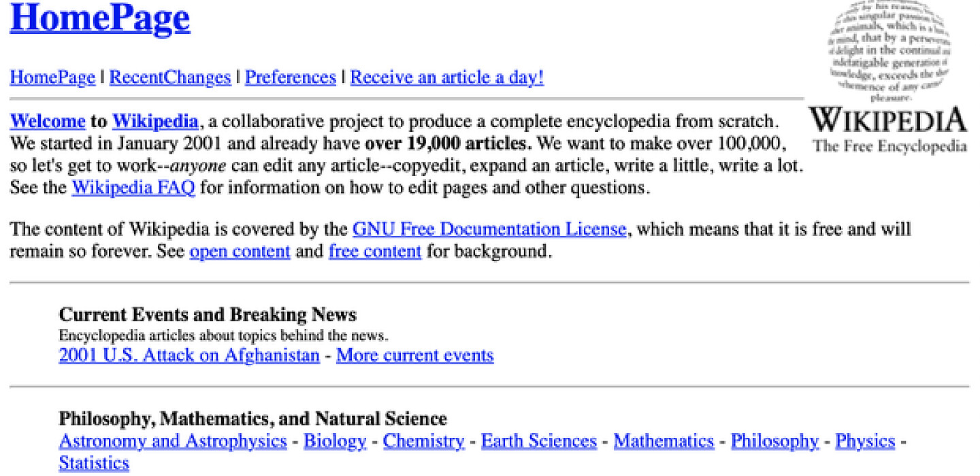Click 'Encyclopedia articles about topics behind the news.'

click(x=224, y=335)
